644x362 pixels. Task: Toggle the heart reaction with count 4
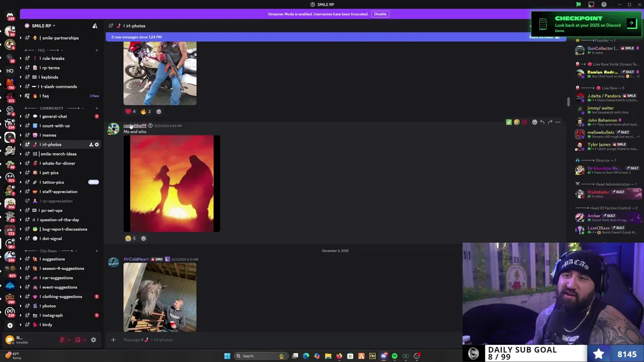131,112
